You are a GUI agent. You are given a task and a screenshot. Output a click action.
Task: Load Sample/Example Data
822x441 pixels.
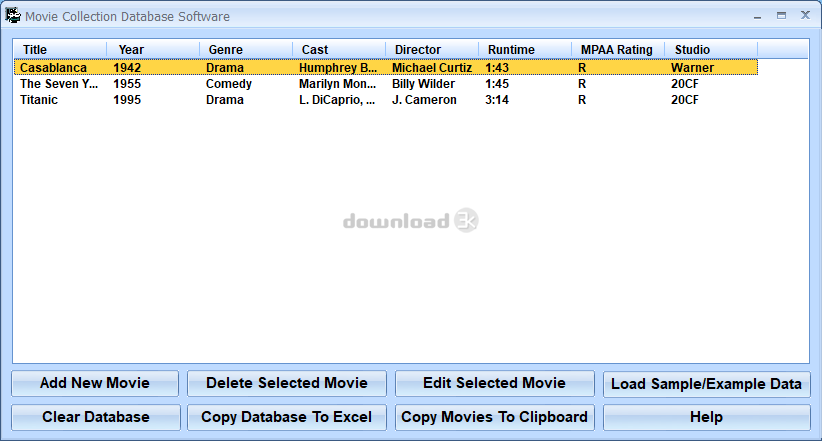coord(706,383)
